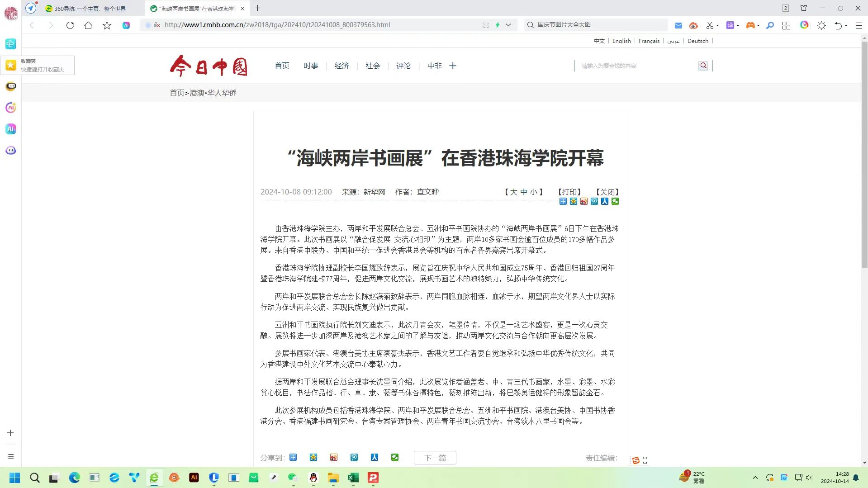Viewport: 868px width, 488px height.
Task: Open the 社会 navigation section
Action: (373, 66)
